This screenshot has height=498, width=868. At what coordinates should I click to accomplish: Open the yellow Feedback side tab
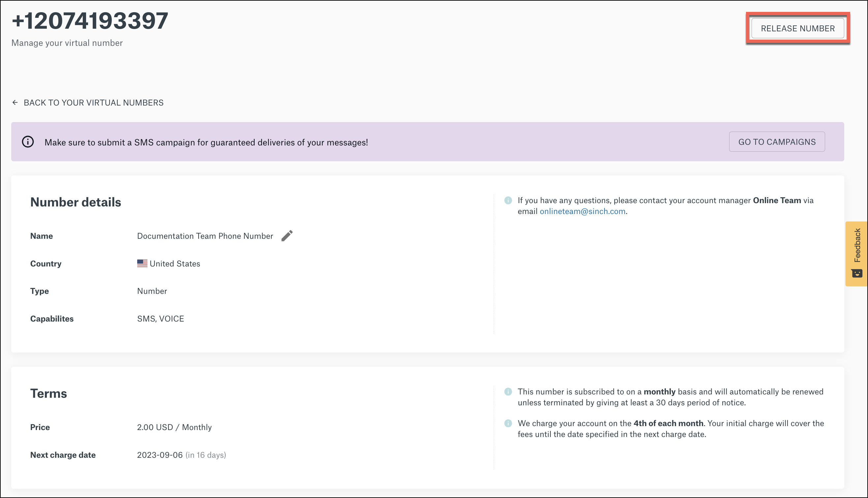coord(856,254)
